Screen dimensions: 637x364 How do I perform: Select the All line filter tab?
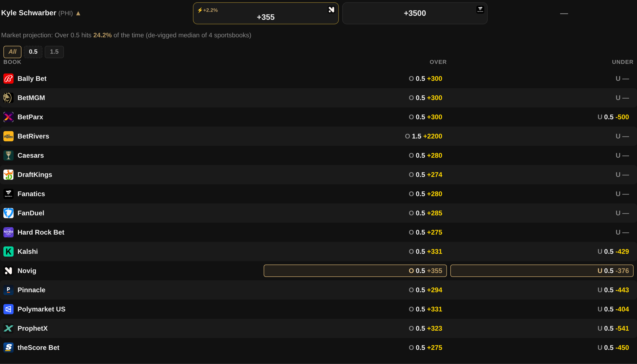[x=12, y=52]
